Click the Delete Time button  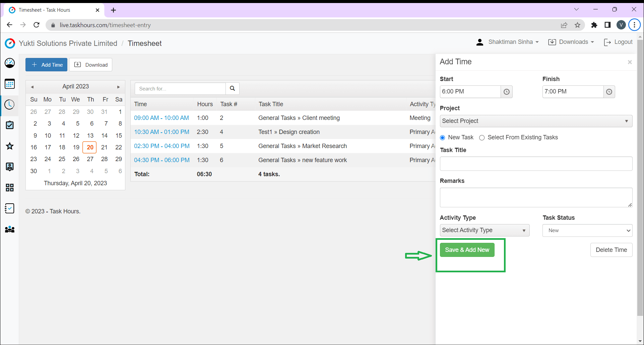(x=611, y=250)
